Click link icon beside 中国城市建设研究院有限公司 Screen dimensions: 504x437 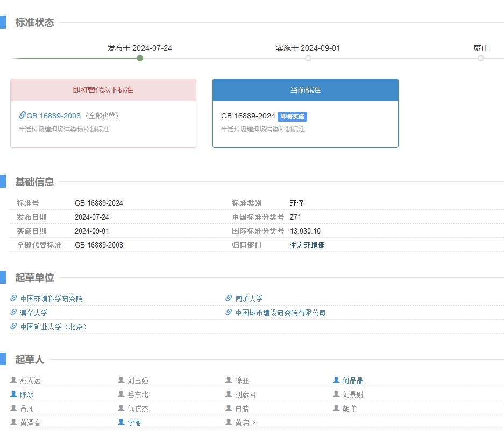click(x=229, y=312)
